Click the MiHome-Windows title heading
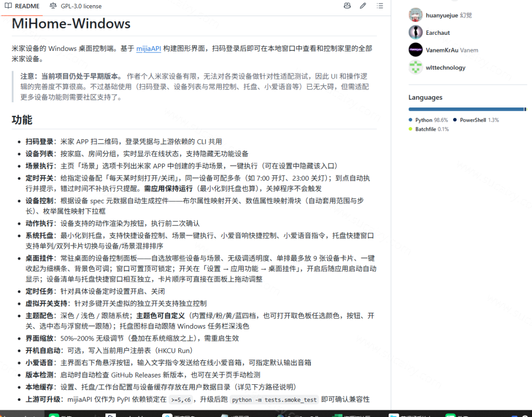532x417 pixels. 71,24
